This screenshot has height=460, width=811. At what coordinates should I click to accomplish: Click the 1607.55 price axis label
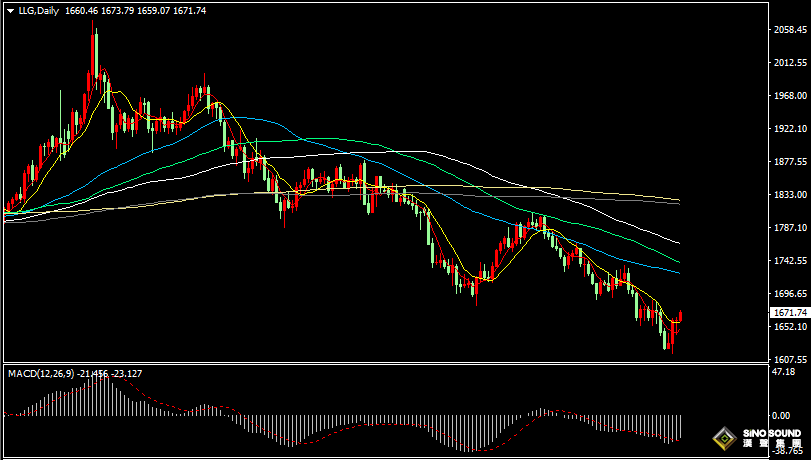(790, 359)
